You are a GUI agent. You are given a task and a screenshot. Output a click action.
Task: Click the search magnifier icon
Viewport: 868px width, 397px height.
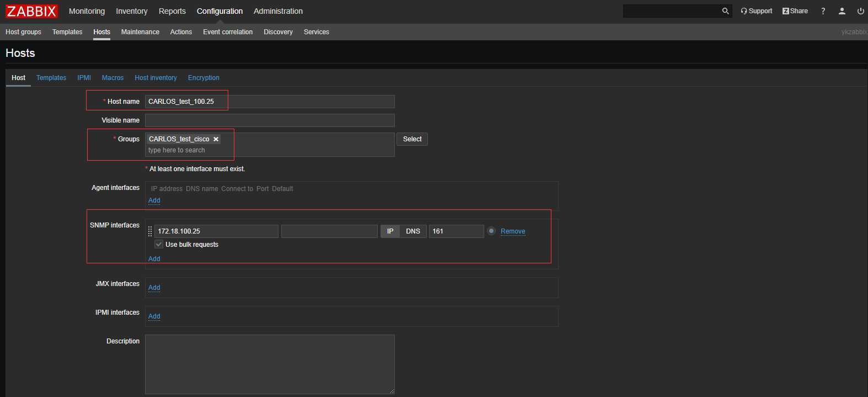[x=725, y=11]
